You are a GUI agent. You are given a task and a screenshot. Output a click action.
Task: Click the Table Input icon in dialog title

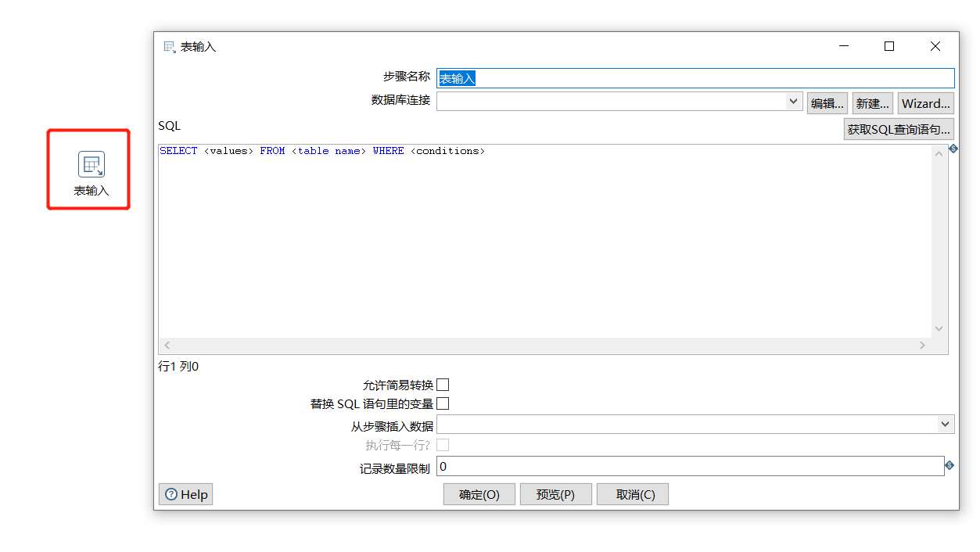168,46
